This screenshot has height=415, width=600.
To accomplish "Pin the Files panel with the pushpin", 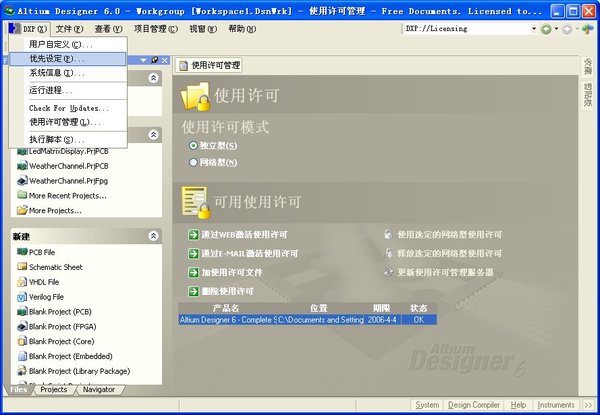I will pos(155,60).
